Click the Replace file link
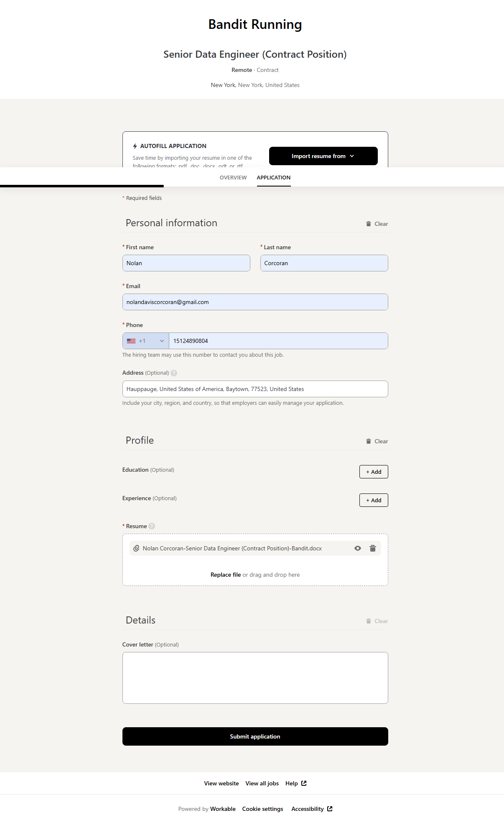The image size is (504, 823). coord(225,575)
